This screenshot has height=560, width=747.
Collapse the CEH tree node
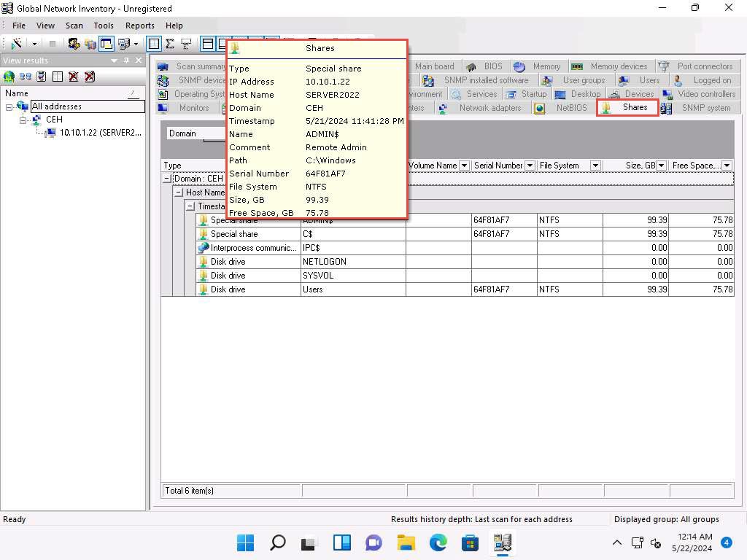tap(23, 120)
